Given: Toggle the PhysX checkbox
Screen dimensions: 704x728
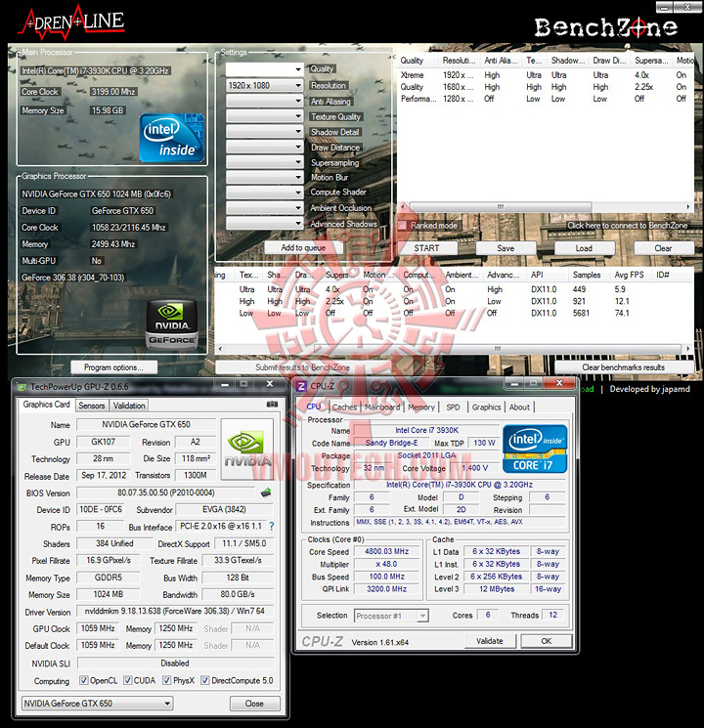Looking at the screenshot, I should (x=166, y=680).
